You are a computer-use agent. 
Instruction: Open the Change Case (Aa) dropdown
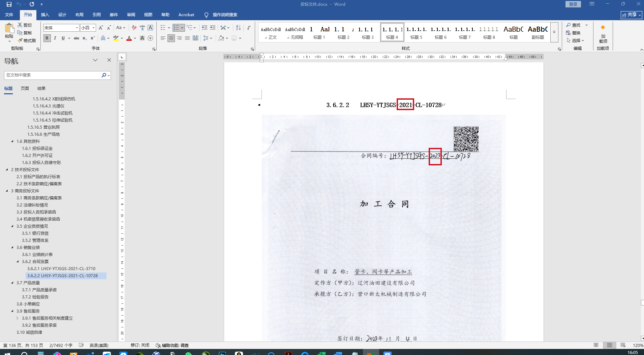point(121,28)
